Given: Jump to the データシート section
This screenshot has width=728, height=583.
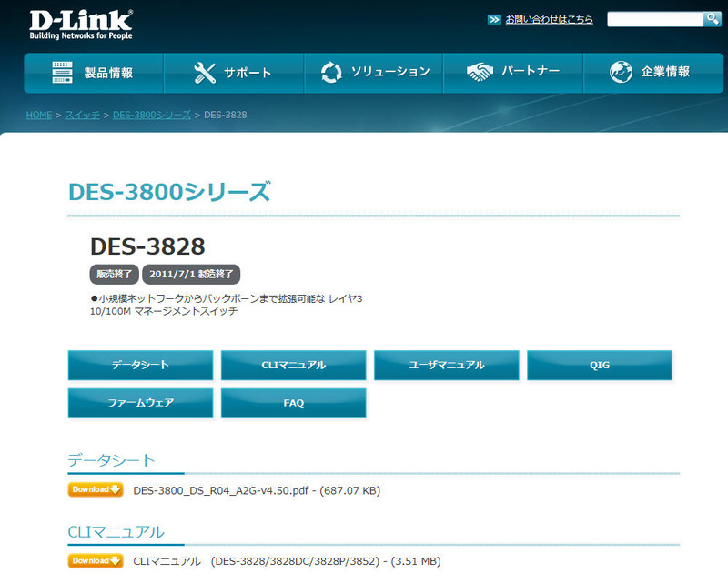Looking at the screenshot, I should (140, 365).
